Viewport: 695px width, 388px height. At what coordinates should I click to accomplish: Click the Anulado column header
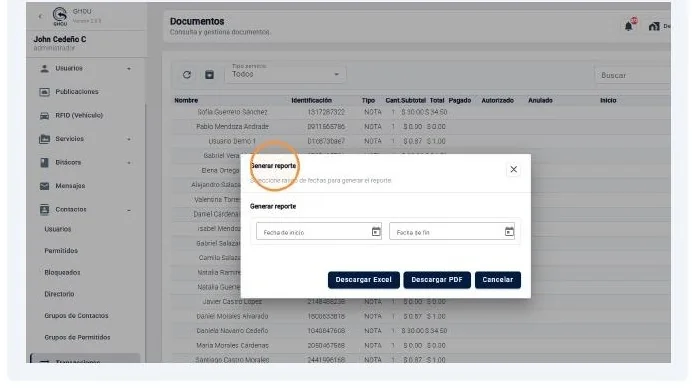click(540, 101)
